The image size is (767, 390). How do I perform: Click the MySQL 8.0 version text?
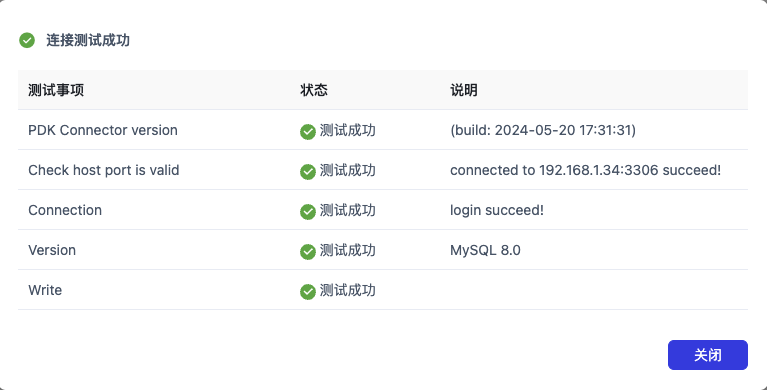(485, 251)
